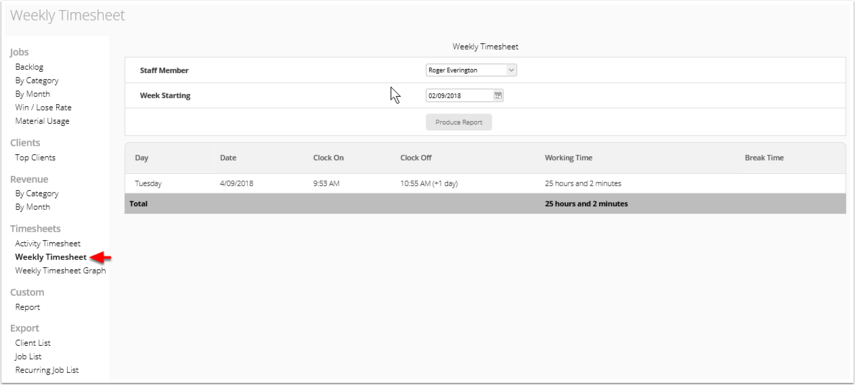Click the Export section heading
This screenshot has width=855, height=385.
click(25, 328)
